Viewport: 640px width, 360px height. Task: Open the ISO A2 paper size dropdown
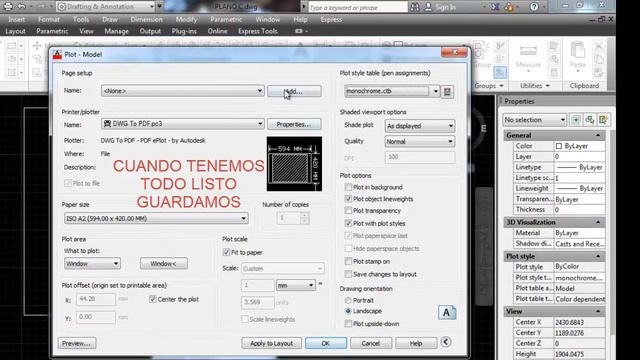[156, 218]
